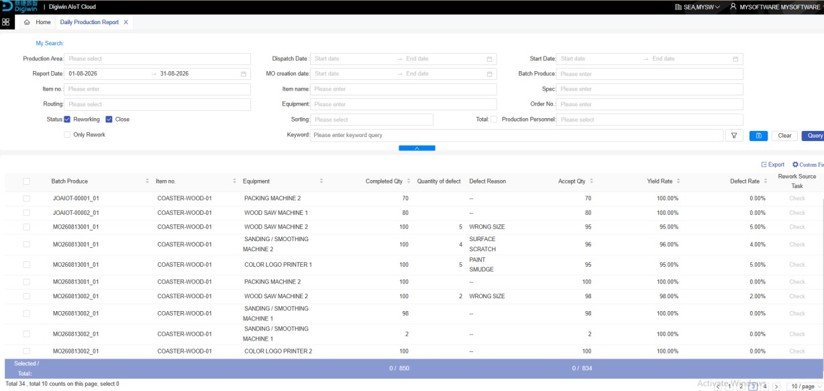Open Production Personnel dropdown
The height and width of the screenshot is (391, 824).
[650, 120]
